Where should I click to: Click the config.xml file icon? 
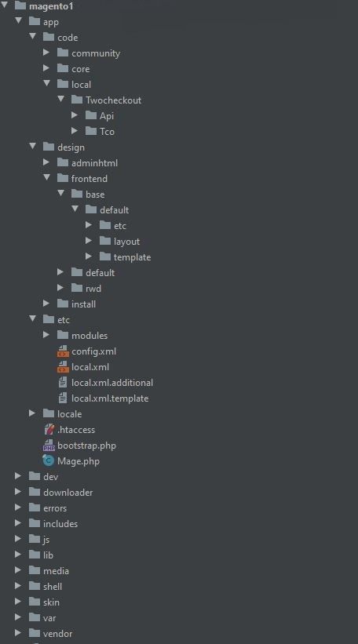(63, 351)
